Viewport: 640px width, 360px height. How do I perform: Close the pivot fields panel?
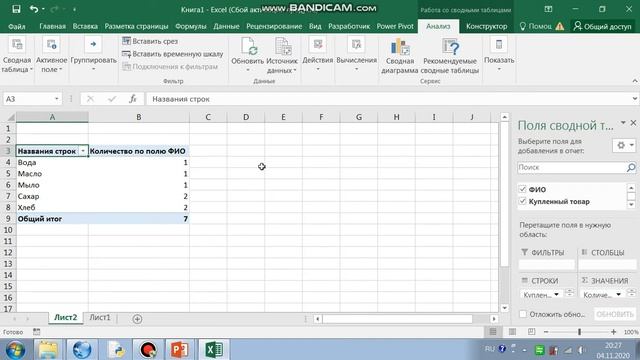tap(633, 123)
